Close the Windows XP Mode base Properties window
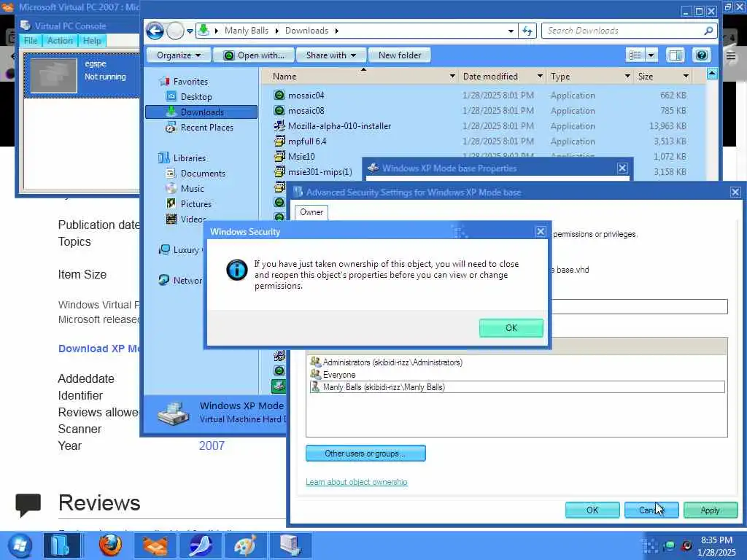This screenshot has height=560, width=747. coord(622,168)
